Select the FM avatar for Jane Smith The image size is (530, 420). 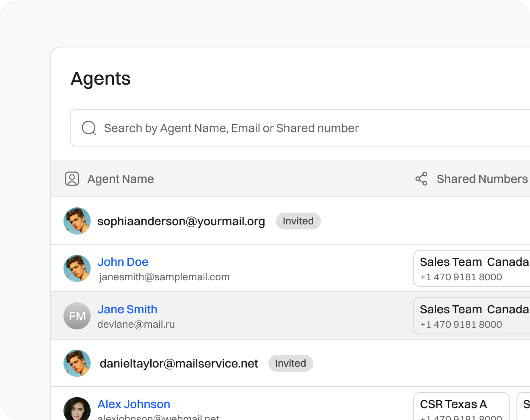point(77,315)
